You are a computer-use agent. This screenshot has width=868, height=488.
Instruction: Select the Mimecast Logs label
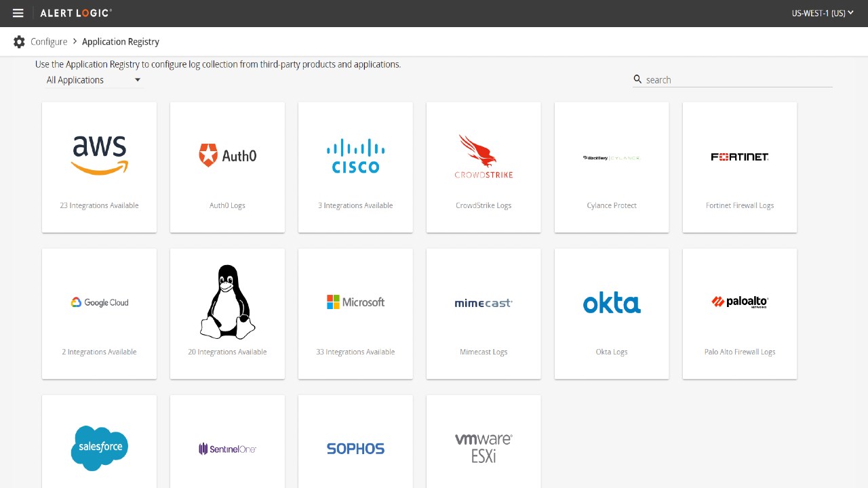(484, 352)
